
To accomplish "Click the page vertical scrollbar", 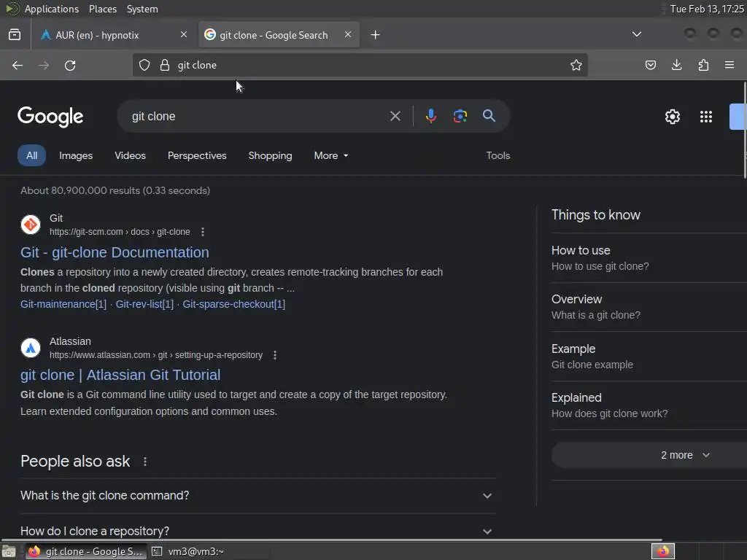I will (745, 130).
